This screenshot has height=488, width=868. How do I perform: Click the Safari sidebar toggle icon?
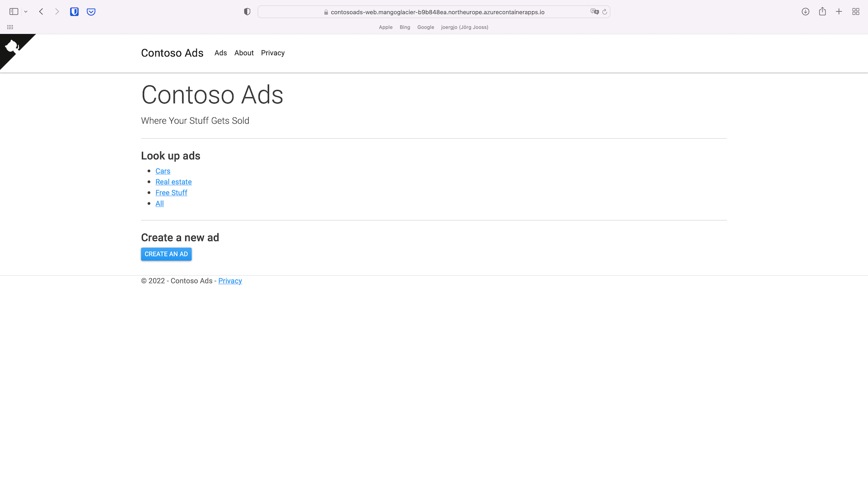14,12
